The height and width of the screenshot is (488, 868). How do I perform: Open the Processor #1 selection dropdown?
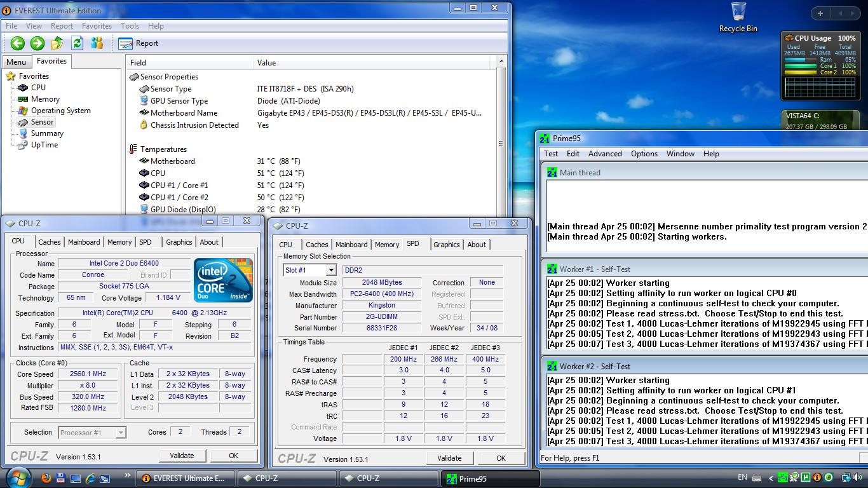pos(121,433)
